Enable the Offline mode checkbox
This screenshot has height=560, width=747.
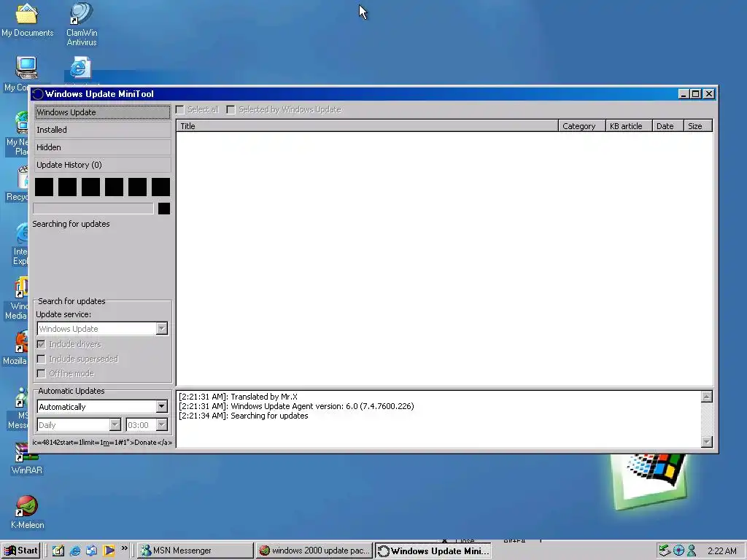(x=42, y=374)
